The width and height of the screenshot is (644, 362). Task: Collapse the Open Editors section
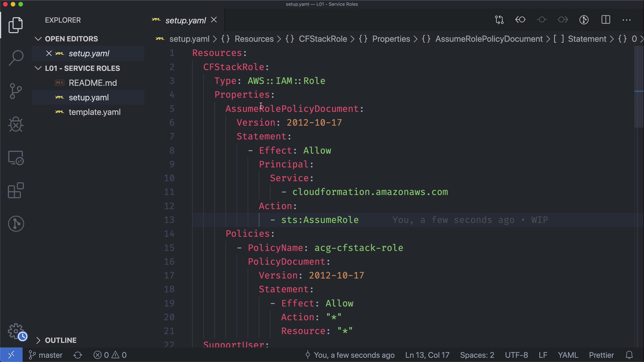click(38, 39)
